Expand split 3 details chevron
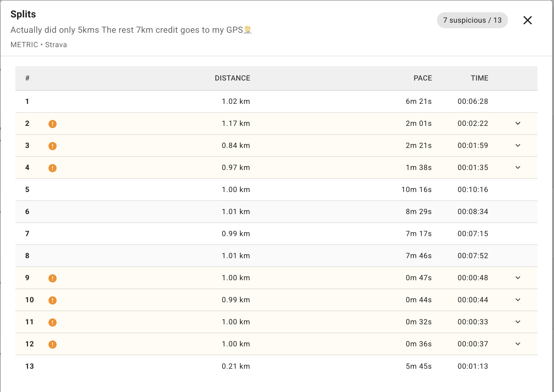This screenshot has height=392, width=554. tap(518, 145)
